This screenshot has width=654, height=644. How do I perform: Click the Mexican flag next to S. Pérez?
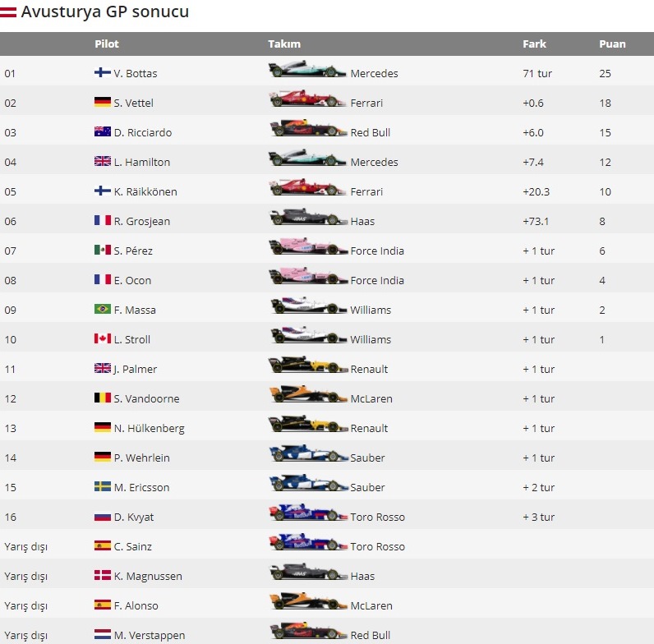(103, 251)
